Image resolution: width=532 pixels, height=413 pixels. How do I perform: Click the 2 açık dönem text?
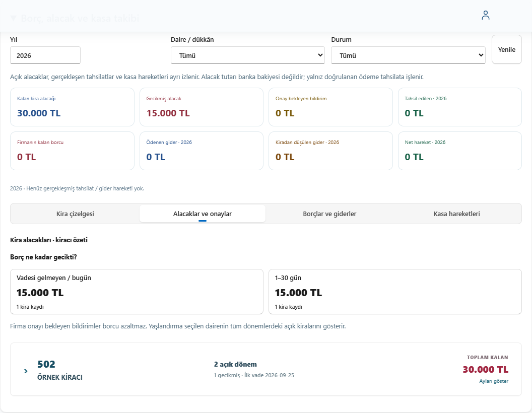[235, 365]
